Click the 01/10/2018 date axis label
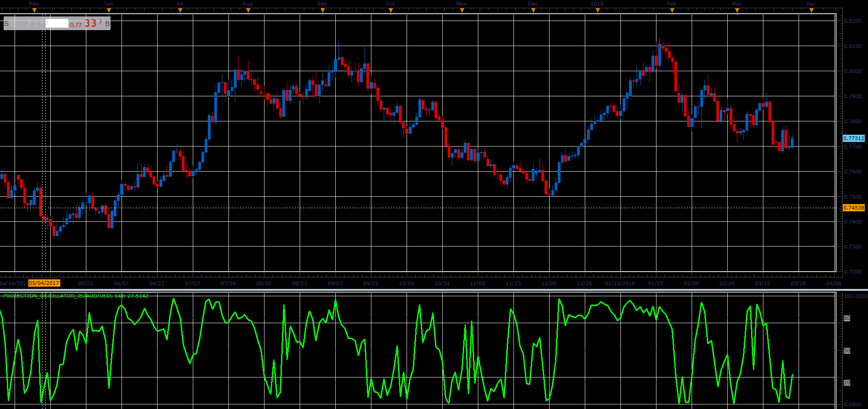 (620, 283)
